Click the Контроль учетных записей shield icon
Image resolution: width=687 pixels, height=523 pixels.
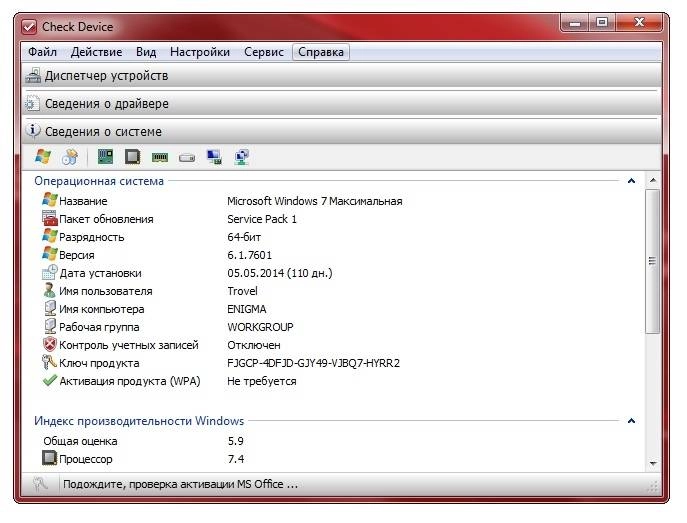[50, 344]
